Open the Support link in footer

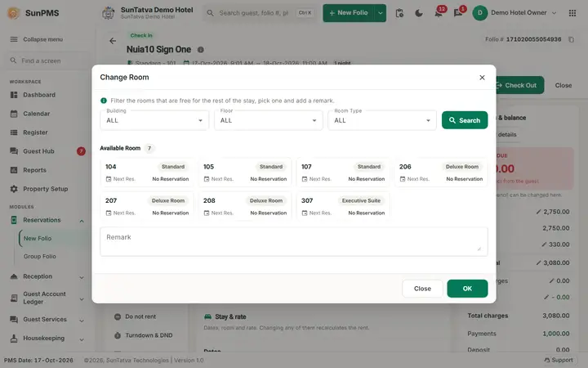tap(559, 360)
